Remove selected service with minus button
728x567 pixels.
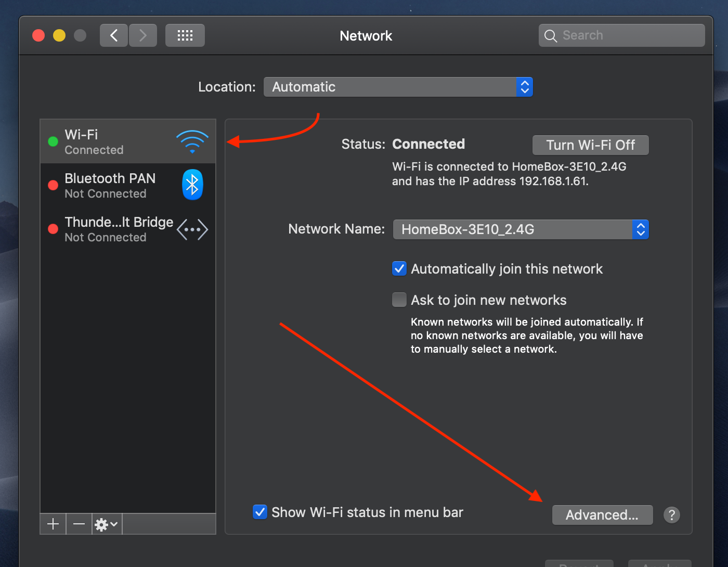pos(79,524)
